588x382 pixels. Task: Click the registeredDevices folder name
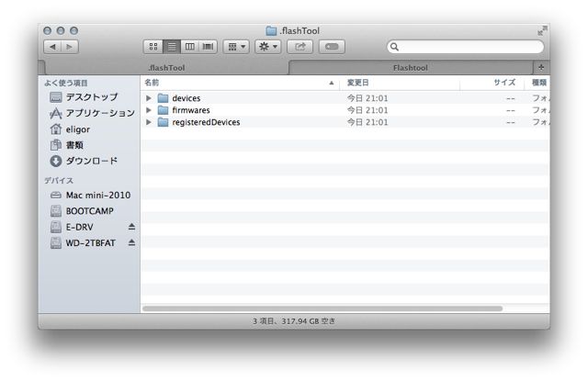tap(206, 122)
